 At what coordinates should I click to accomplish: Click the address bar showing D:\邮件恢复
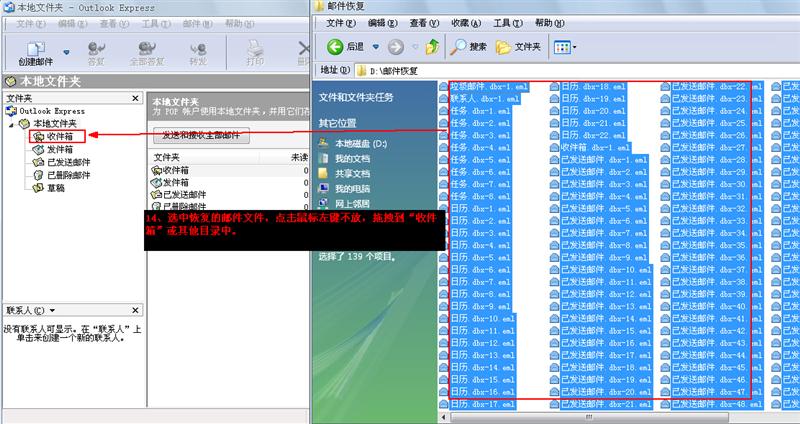click(560, 70)
